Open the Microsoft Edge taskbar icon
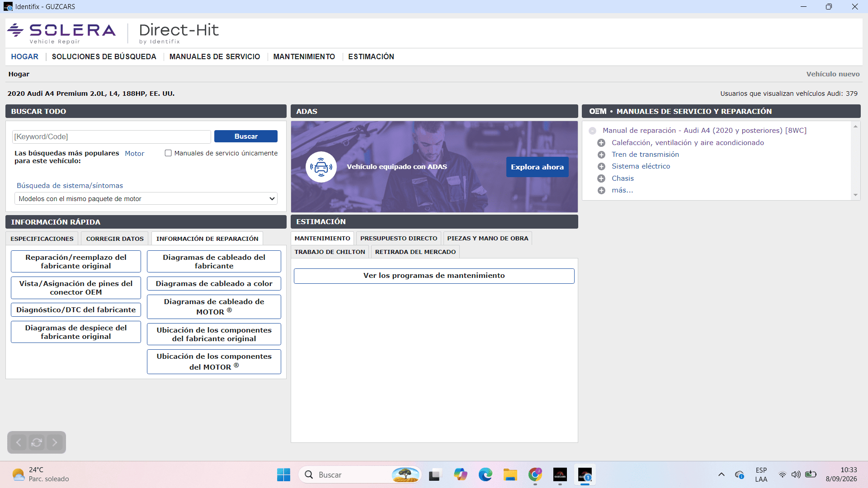The width and height of the screenshot is (868, 488). tap(485, 475)
